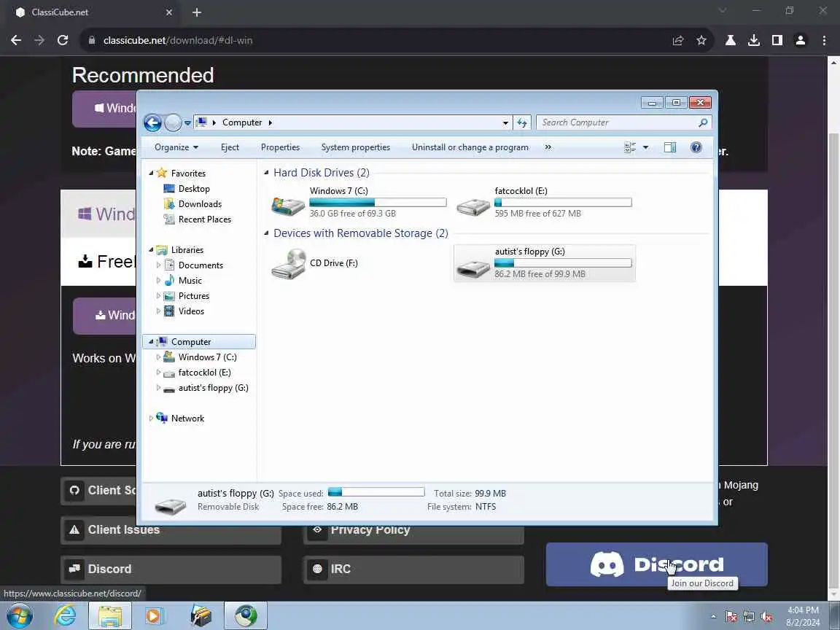Click Uninstall or change a program

coord(470,147)
